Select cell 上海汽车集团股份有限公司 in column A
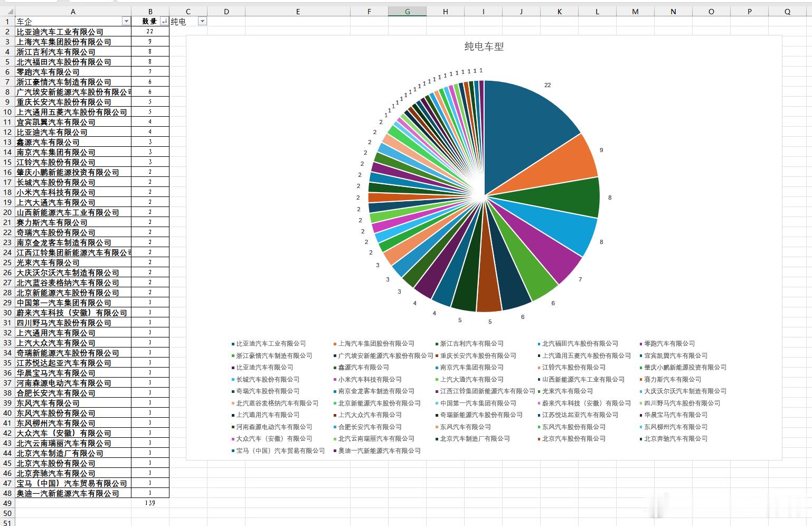The height and width of the screenshot is (526, 812). pyautogui.click(x=73, y=42)
